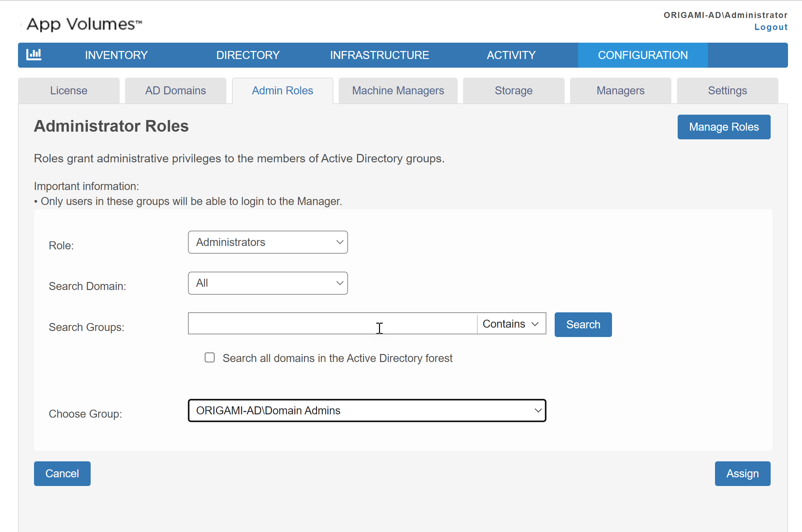The height and width of the screenshot is (532, 802).
Task: Select the Admin Roles tab
Action: pos(283,91)
